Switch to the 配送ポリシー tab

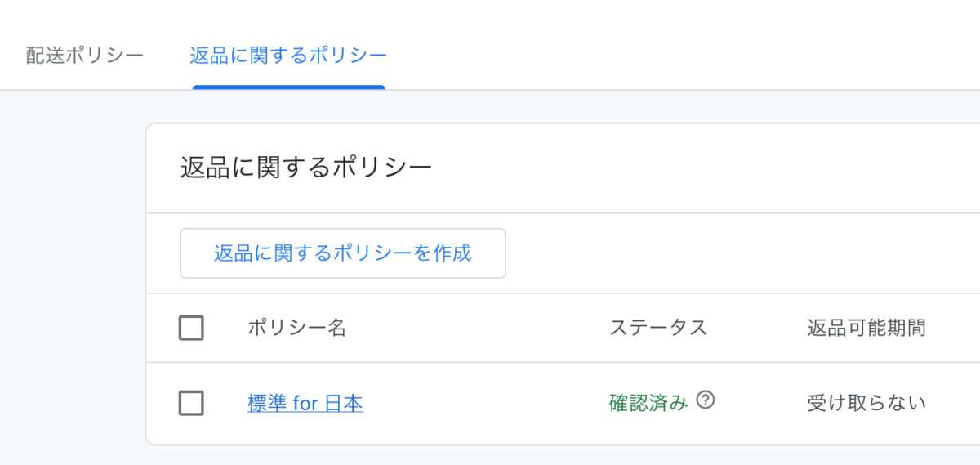pyautogui.click(x=85, y=56)
